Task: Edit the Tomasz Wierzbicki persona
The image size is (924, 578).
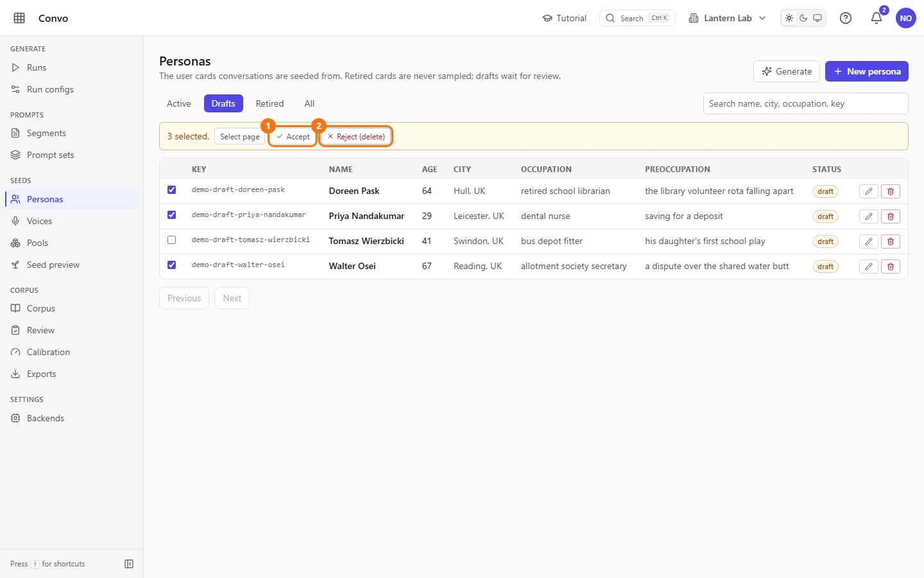Action: click(868, 241)
